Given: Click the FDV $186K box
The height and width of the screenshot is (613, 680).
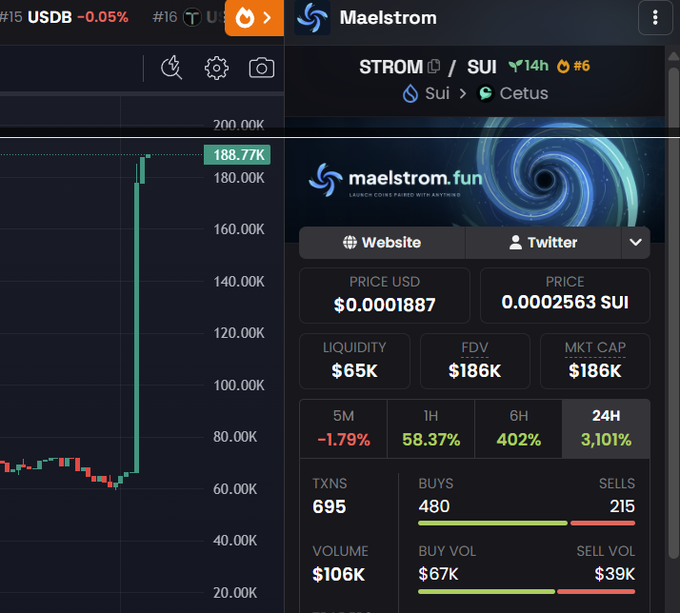Looking at the screenshot, I should (475, 361).
